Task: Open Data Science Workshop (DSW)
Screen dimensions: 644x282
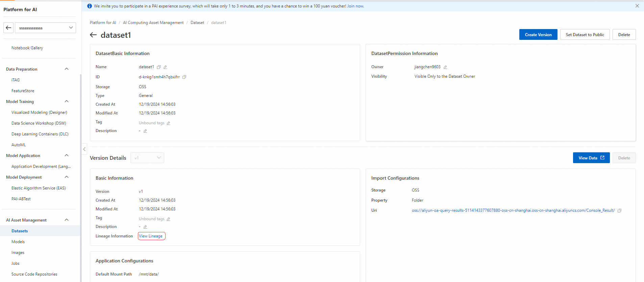Action: (39, 123)
